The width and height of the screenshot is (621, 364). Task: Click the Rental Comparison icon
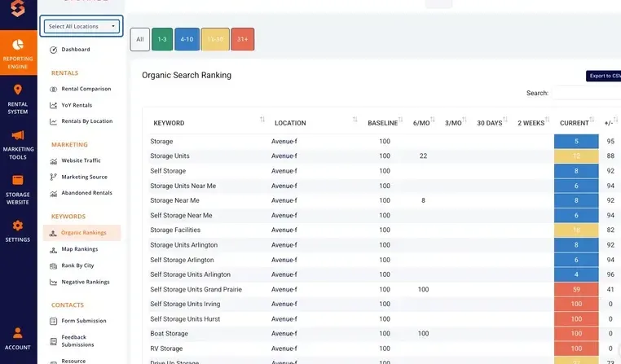click(54, 90)
